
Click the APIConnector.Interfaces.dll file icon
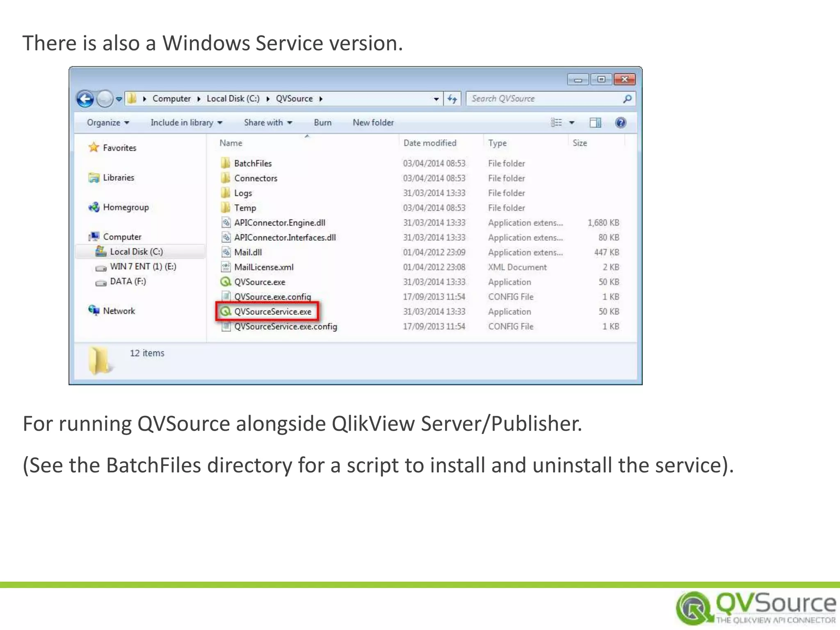pyautogui.click(x=226, y=237)
